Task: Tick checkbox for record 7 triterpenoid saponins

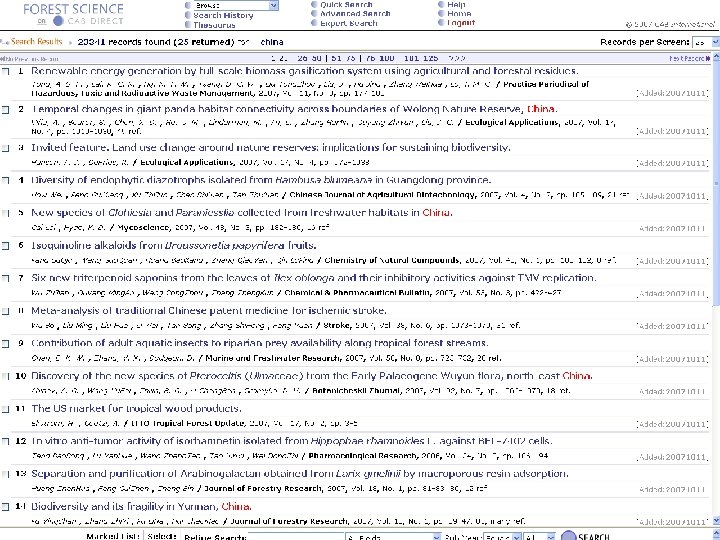Action: 6,278
